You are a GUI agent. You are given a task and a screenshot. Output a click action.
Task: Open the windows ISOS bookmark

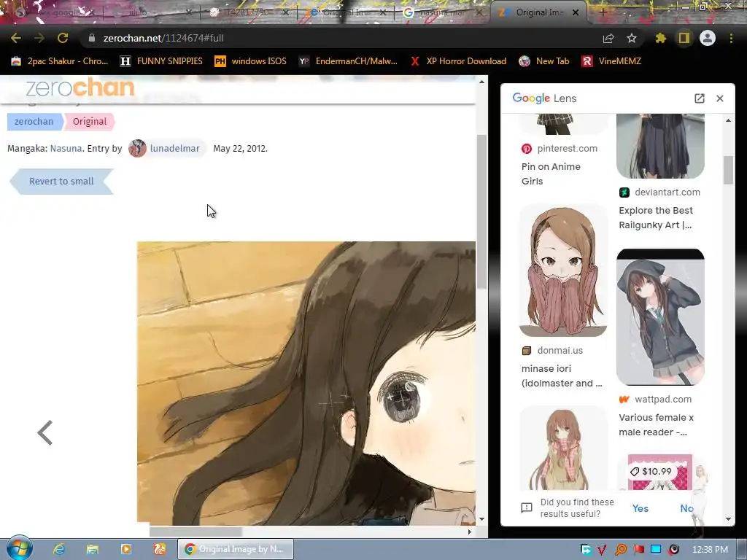pyautogui.click(x=250, y=61)
